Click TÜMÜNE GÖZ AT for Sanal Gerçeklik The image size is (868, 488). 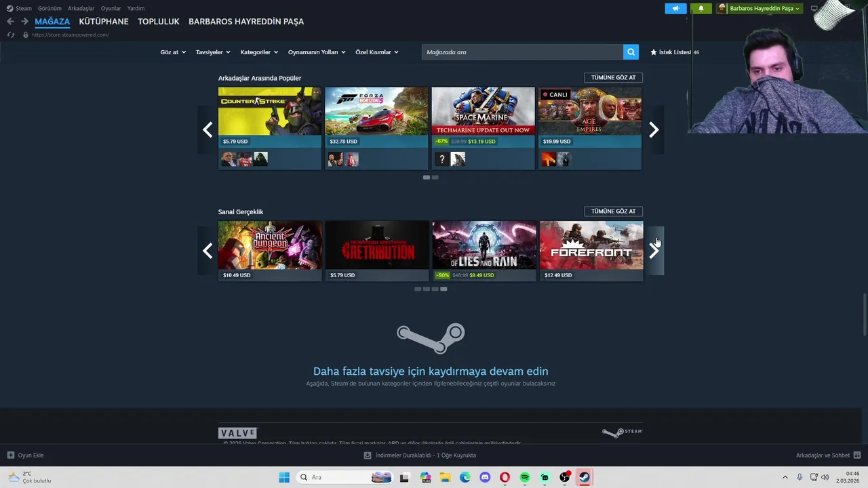[x=613, y=211]
